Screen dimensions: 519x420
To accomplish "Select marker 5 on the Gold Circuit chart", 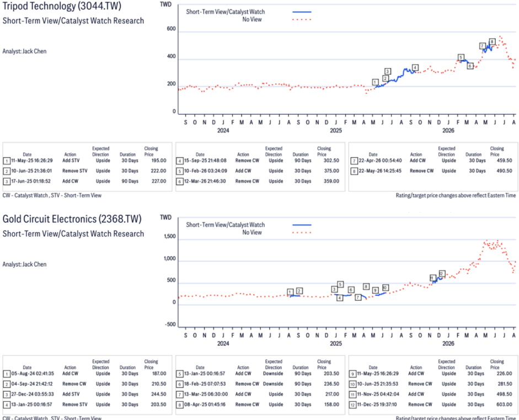I will pos(340,284).
